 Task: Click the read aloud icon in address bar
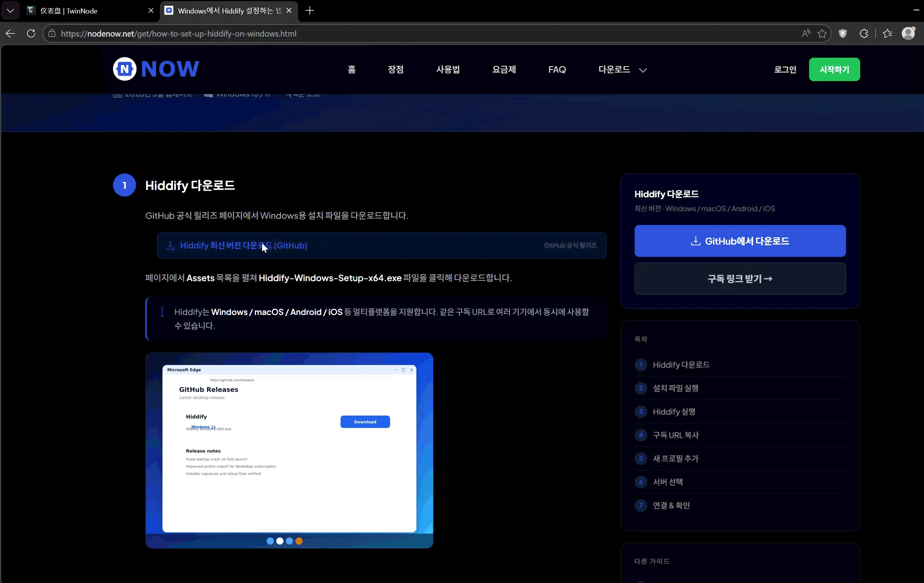click(x=806, y=33)
